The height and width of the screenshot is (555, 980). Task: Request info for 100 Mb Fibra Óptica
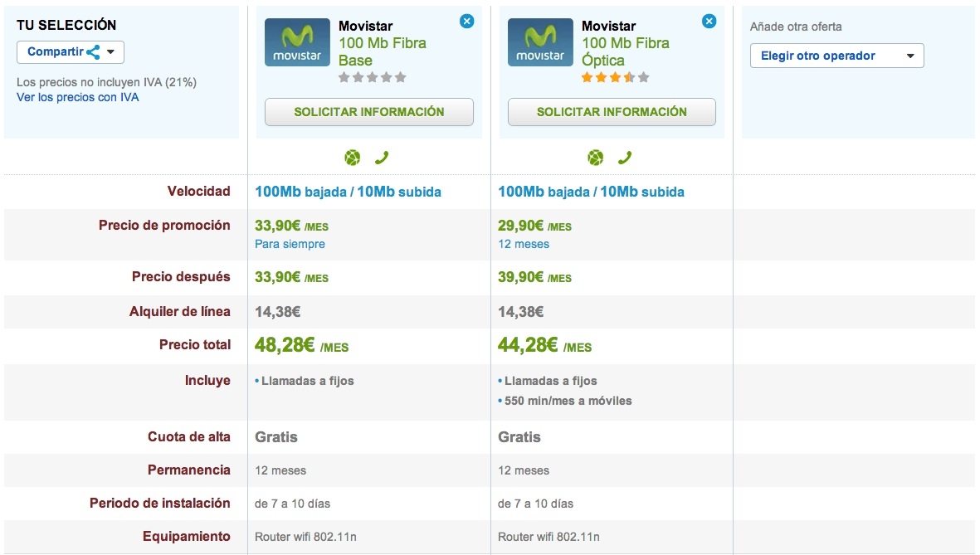[612, 112]
